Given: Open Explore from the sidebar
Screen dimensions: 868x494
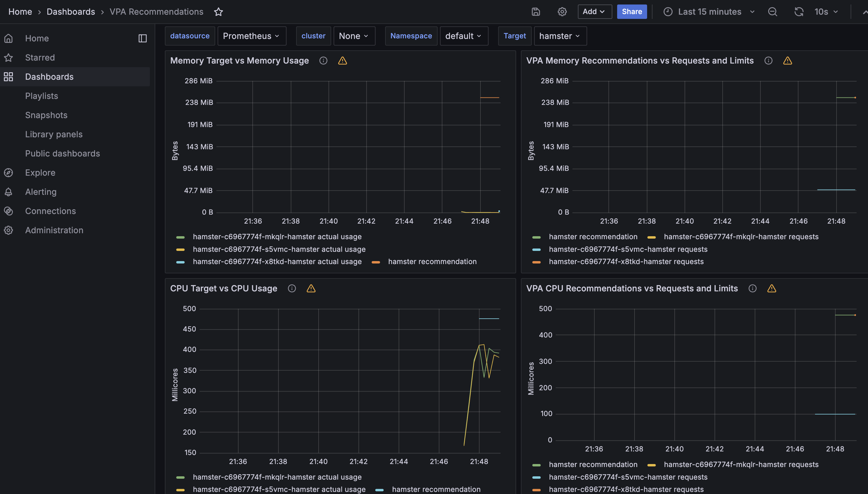Looking at the screenshot, I should (40, 173).
